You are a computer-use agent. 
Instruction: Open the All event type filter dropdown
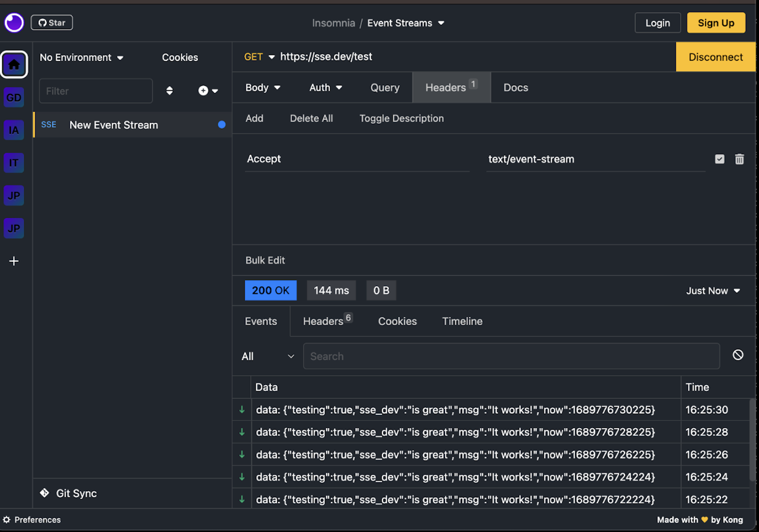268,356
